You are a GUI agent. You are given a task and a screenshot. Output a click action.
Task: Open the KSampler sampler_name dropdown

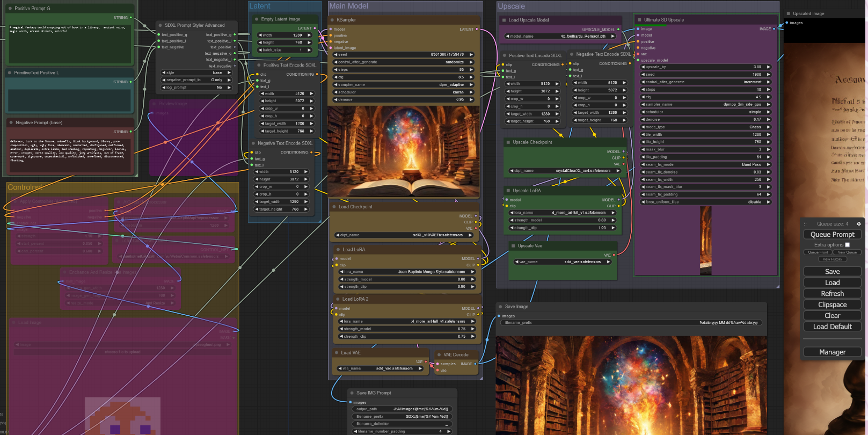click(x=403, y=85)
